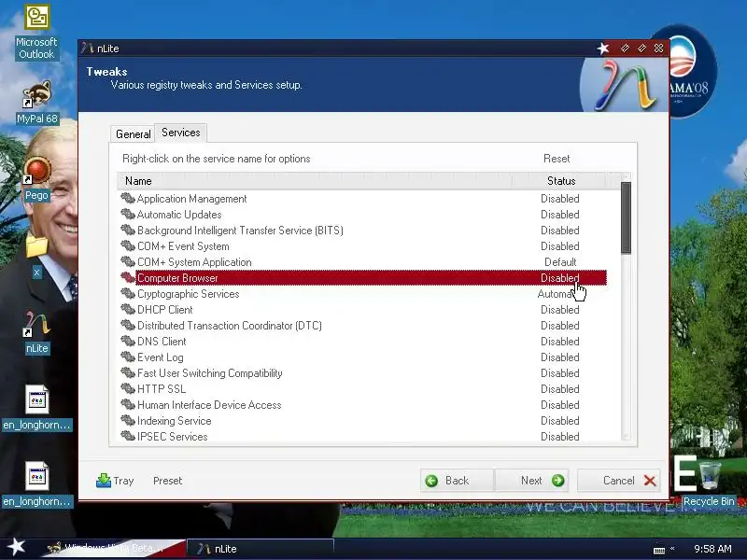Select the yellow folder icon on desktop
Screen dimensions: 747x560
(37, 245)
